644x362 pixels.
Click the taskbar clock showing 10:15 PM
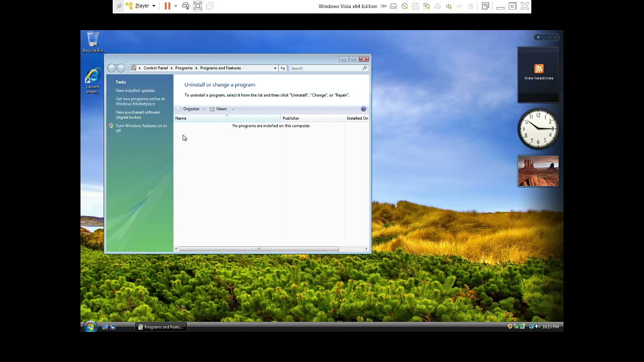(x=550, y=327)
